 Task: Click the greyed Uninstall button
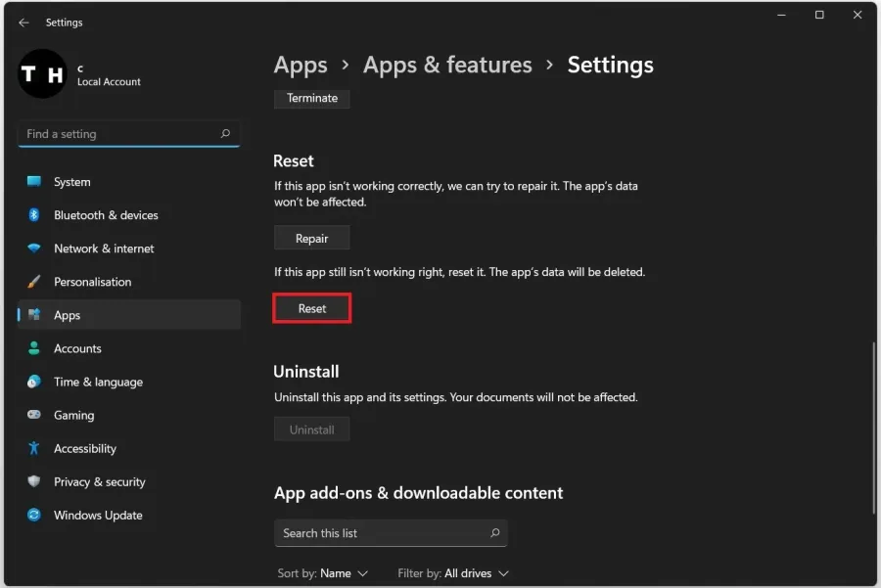point(312,430)
